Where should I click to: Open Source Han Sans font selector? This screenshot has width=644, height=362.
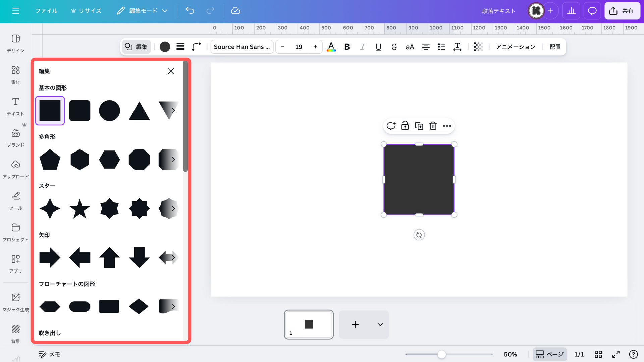[242, 47]
